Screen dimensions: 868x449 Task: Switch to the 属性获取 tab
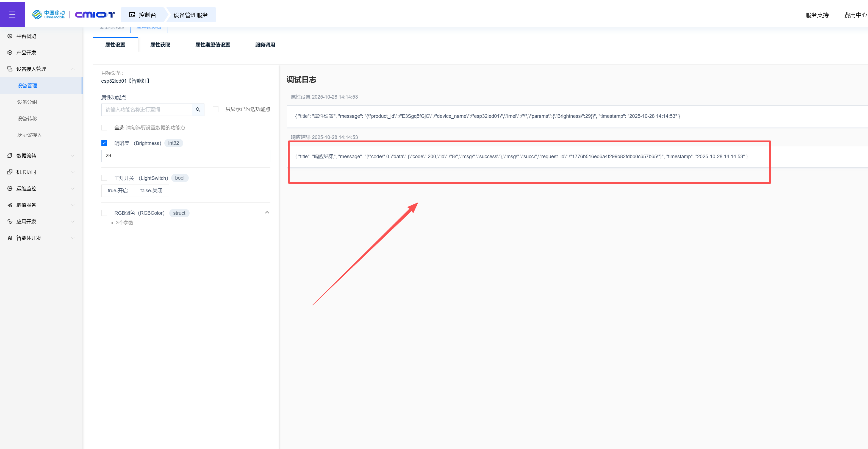click(x=160, y=45)
